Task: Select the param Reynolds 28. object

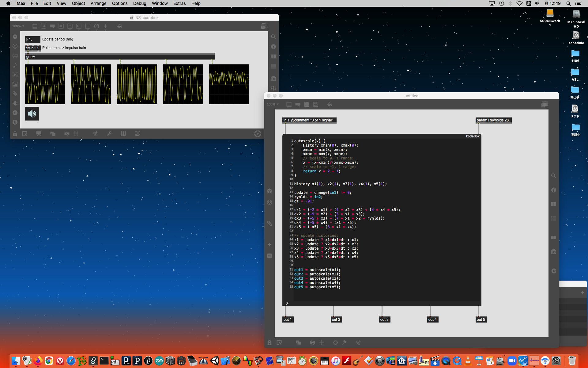Action: coord(493,120)
